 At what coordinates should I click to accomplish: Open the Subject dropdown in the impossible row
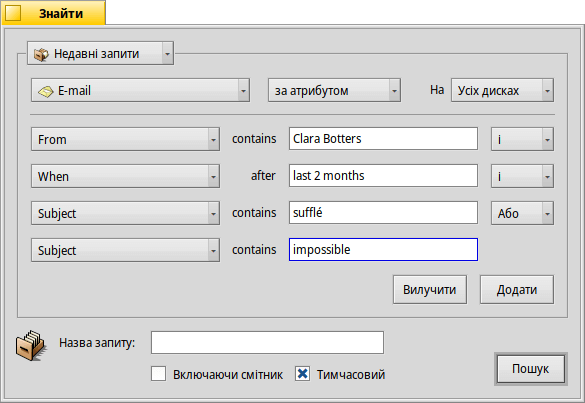point(125,250)
